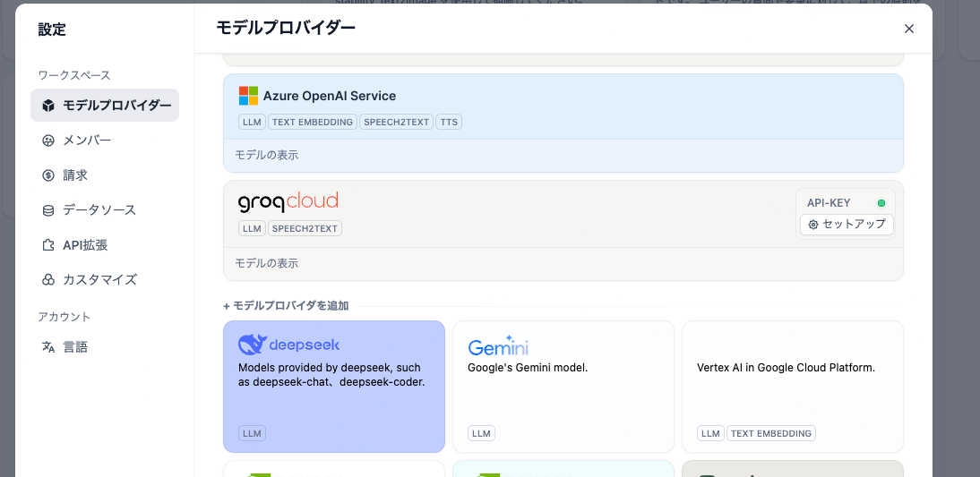Click the アカウント section label
980x477 pixels.
click(x=64, y=317)
